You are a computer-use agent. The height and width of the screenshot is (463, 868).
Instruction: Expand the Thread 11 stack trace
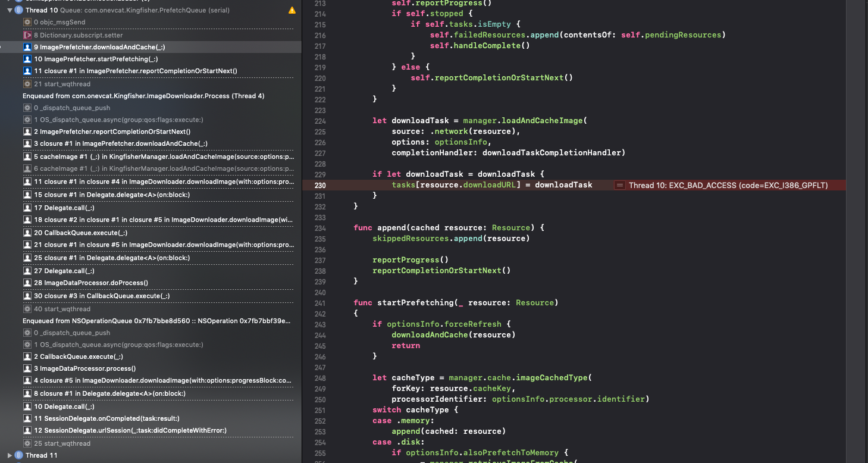[x=8, y=455]
